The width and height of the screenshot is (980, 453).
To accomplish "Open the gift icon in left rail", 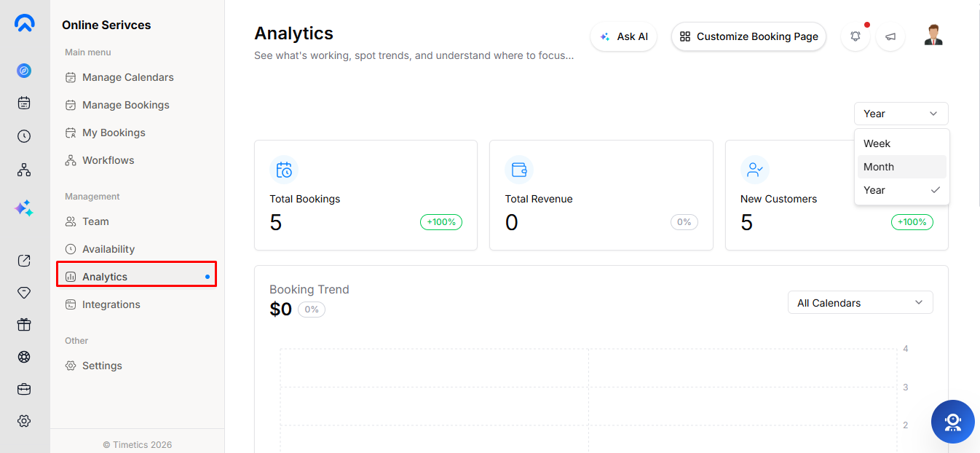I will (x=24, y=325).
